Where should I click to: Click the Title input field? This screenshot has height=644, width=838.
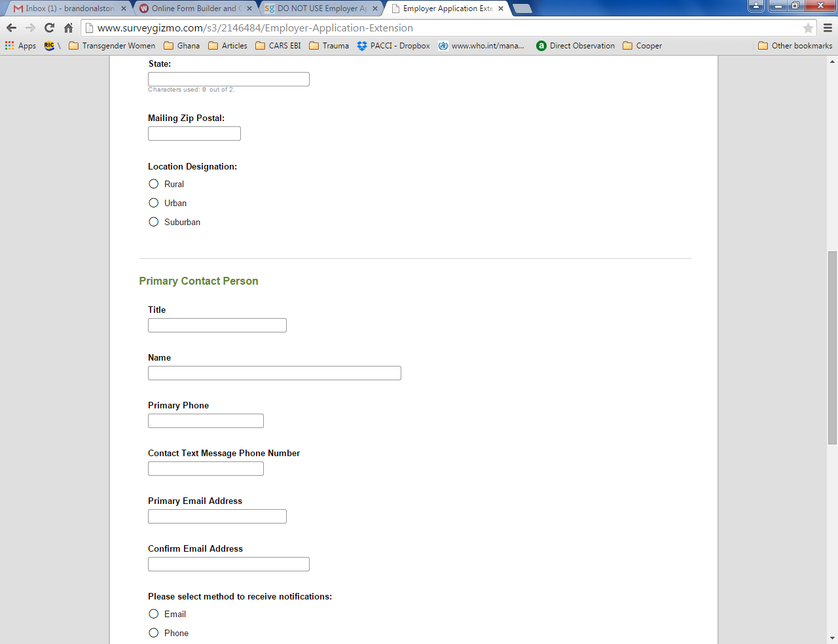tap(217, 325)
